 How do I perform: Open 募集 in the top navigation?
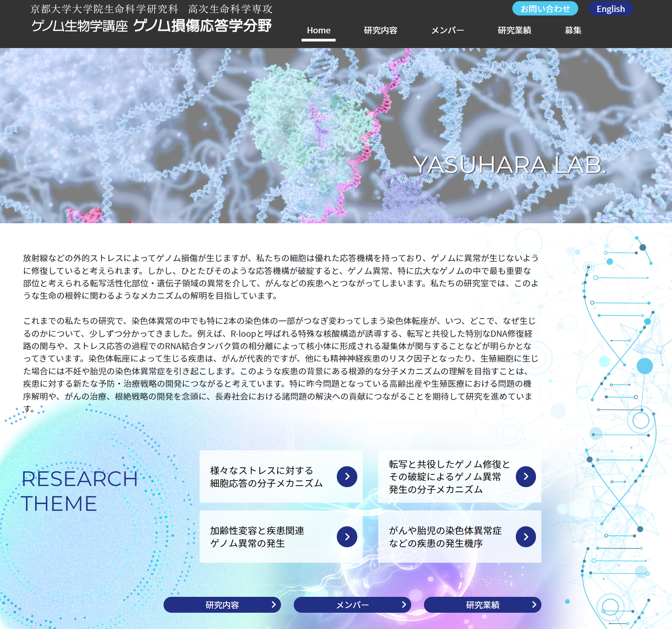point(573,31)
